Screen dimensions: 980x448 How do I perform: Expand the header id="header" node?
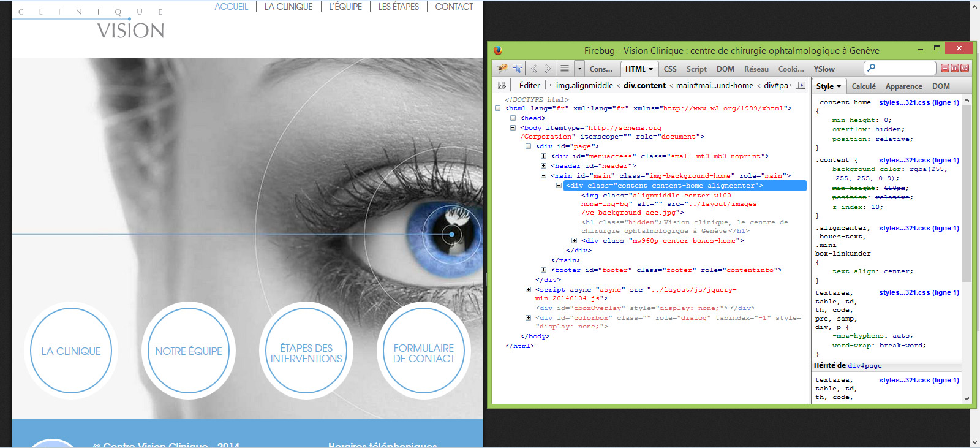[543, 166]
